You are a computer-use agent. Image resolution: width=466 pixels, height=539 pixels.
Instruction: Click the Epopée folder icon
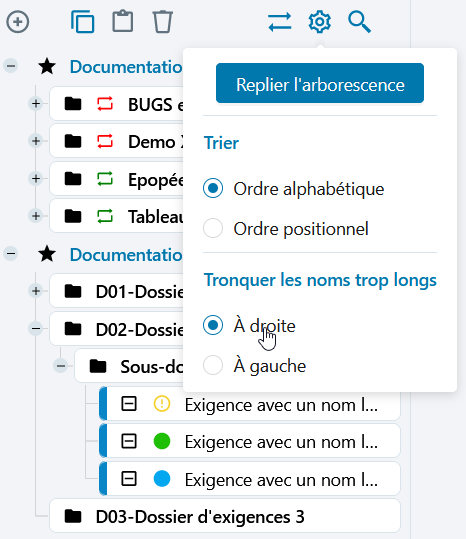pos(73,179)
